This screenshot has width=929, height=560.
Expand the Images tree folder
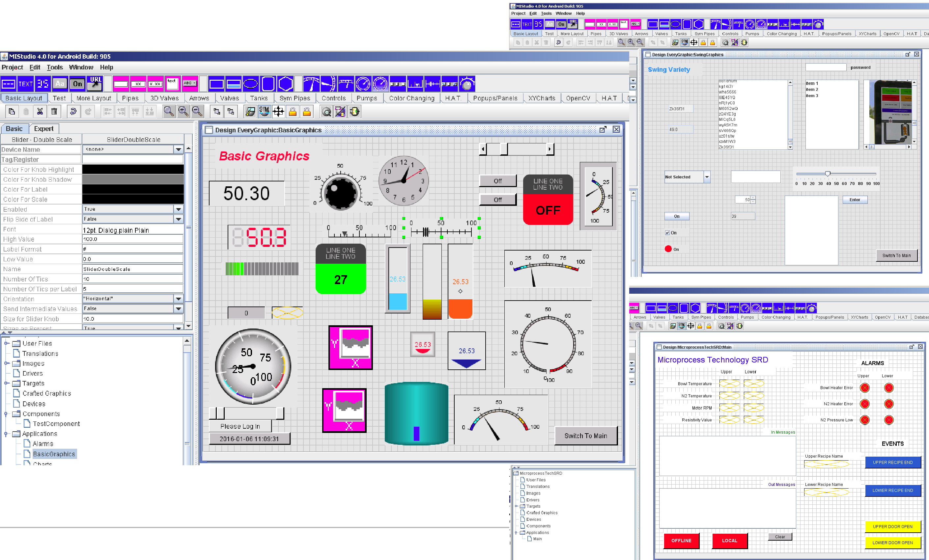tap(6, 364)
